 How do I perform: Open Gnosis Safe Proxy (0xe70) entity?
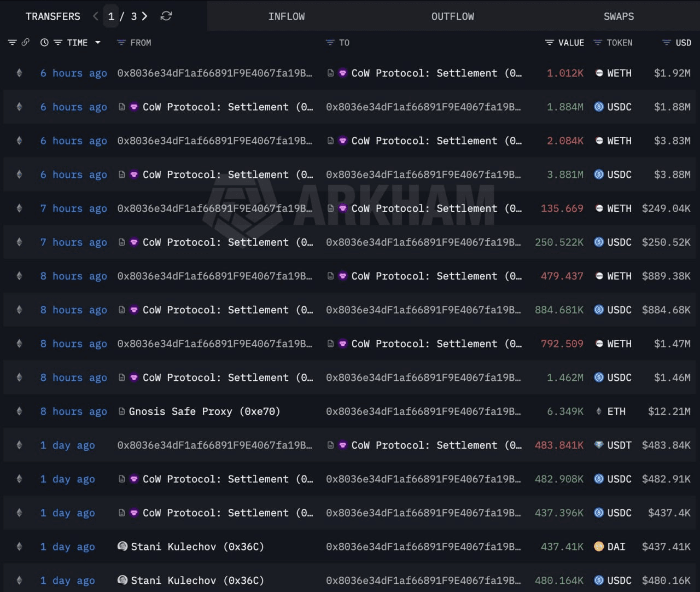point(206,411)
